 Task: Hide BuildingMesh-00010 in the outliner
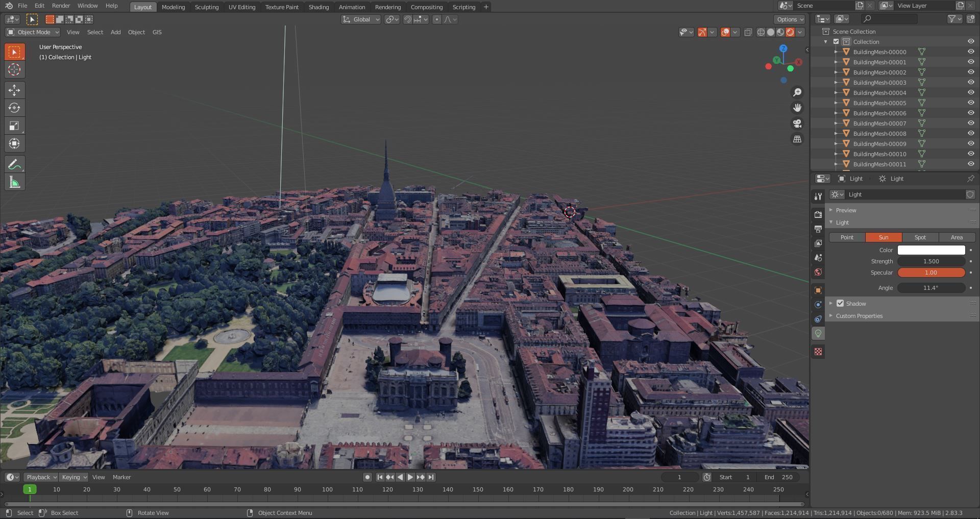[970, 154]
